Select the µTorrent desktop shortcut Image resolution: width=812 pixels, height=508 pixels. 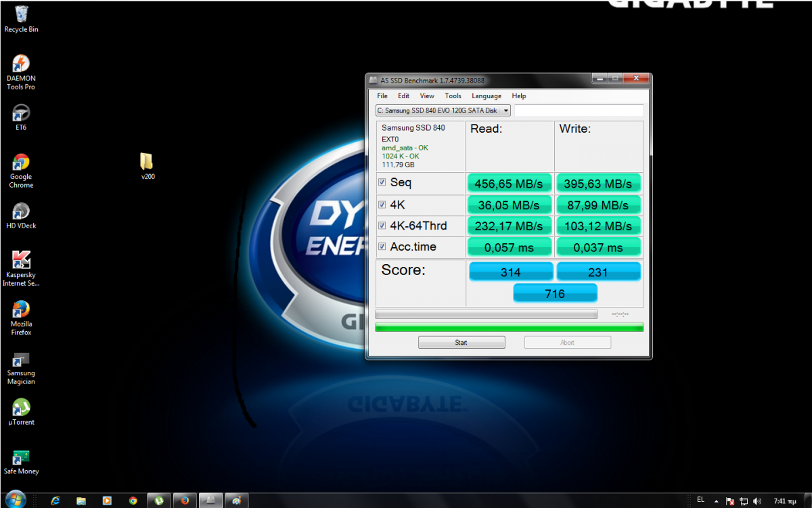point(21,412)
